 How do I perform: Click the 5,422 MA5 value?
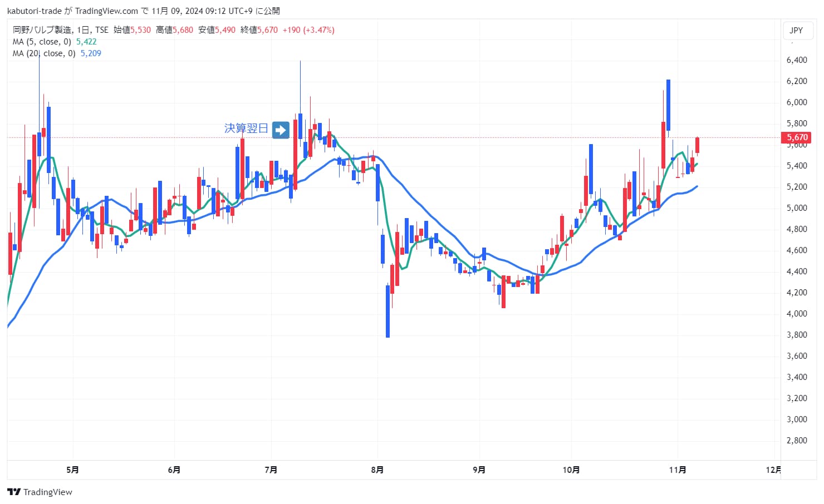click(86, 42)
